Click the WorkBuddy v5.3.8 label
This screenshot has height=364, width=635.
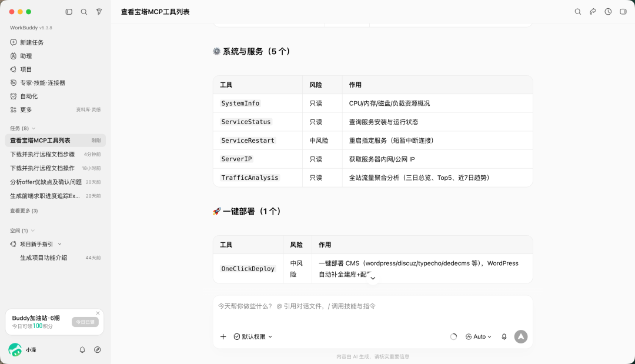(31, 28)
